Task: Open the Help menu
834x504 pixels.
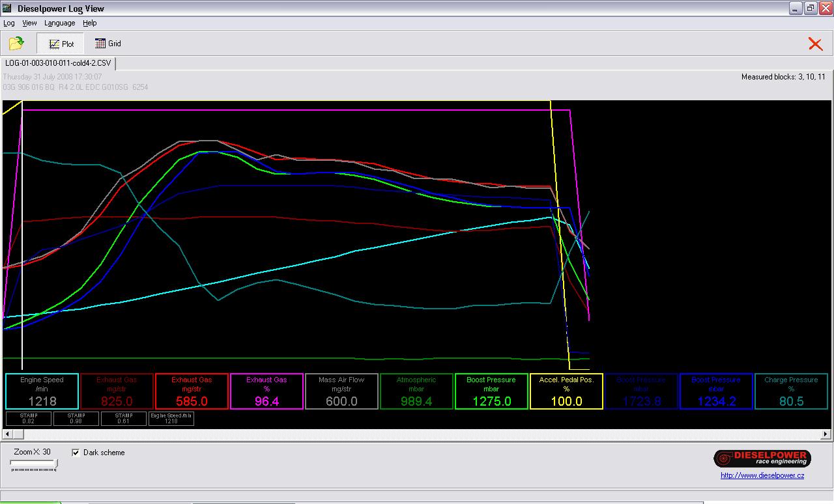Action: point(89,23)
